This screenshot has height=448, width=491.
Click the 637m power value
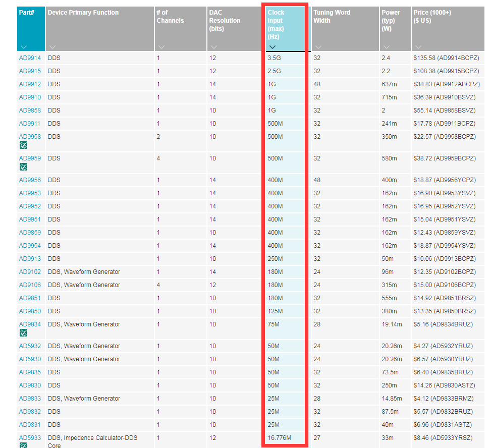coord(389,84)
